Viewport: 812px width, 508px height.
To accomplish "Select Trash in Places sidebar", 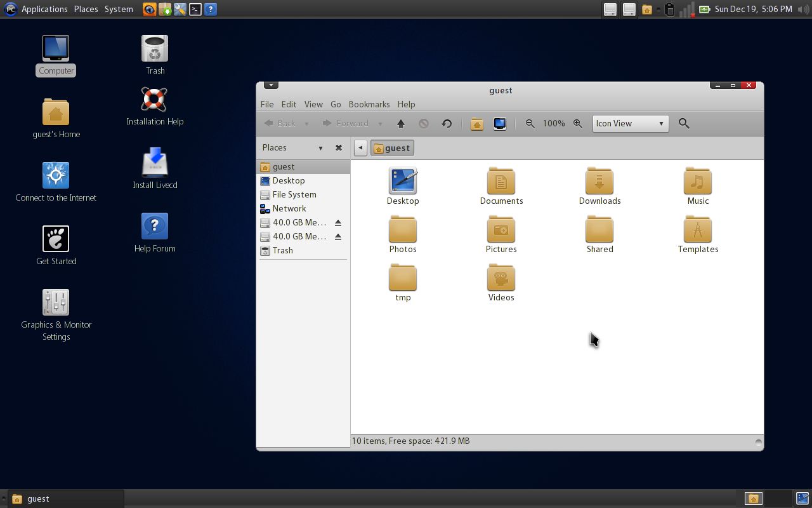I will point(303,250).
